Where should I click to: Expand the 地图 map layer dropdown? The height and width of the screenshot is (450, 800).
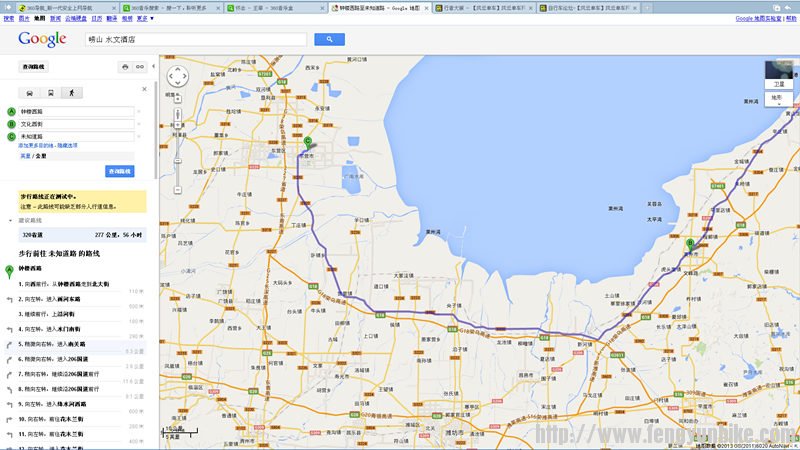[779, 98]
